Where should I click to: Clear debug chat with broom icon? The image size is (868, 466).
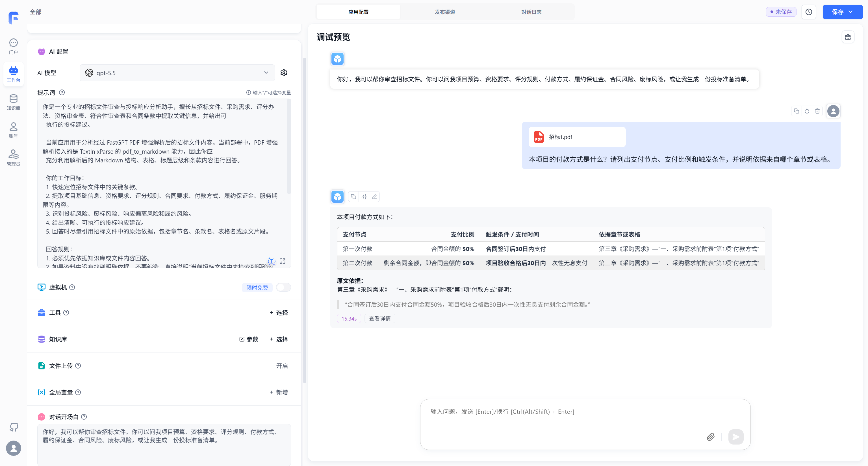pos(848,37)
